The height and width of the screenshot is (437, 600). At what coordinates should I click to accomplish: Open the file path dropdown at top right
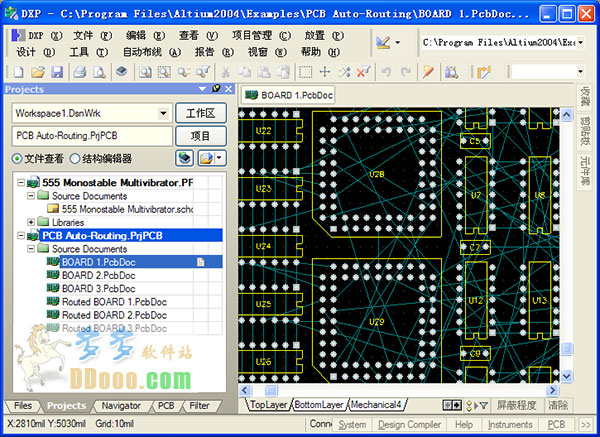[x=580, y=42]
